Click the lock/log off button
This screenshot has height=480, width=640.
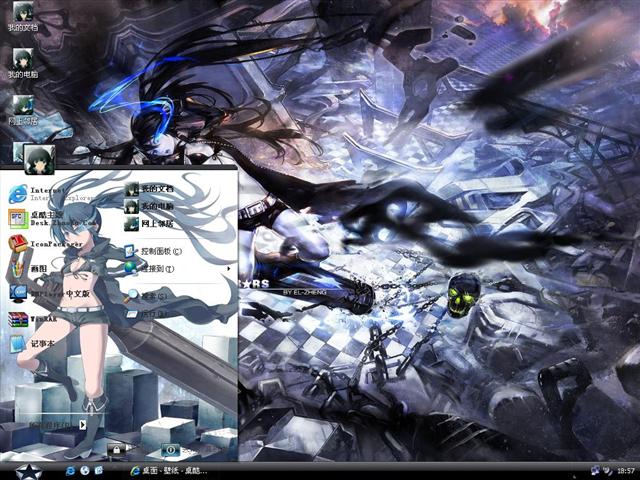(x=116, y=450)
